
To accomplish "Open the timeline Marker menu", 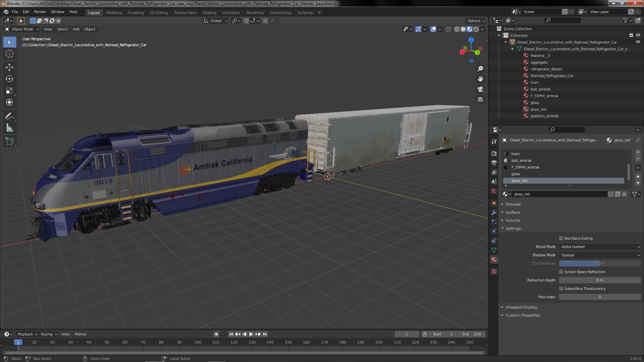I will [x=80, y=334].
